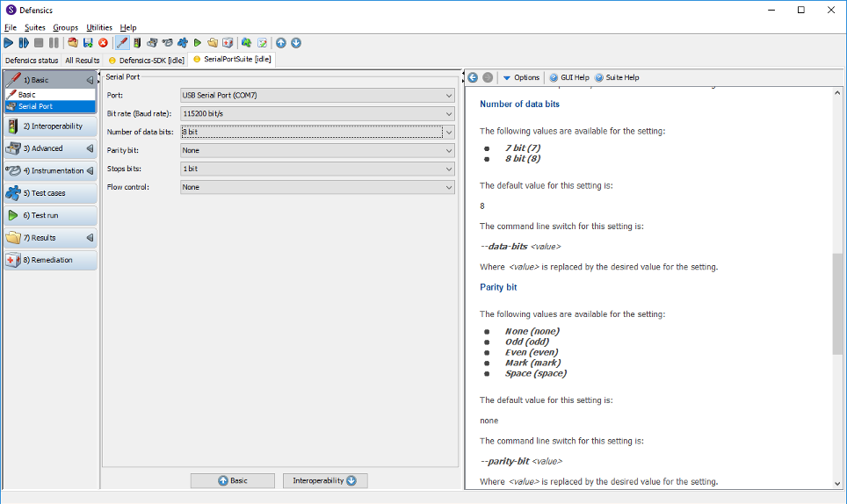This screenshot has height=504, width=847.
Task: Click the green floppy Save icon
Action: coord(88,42)
